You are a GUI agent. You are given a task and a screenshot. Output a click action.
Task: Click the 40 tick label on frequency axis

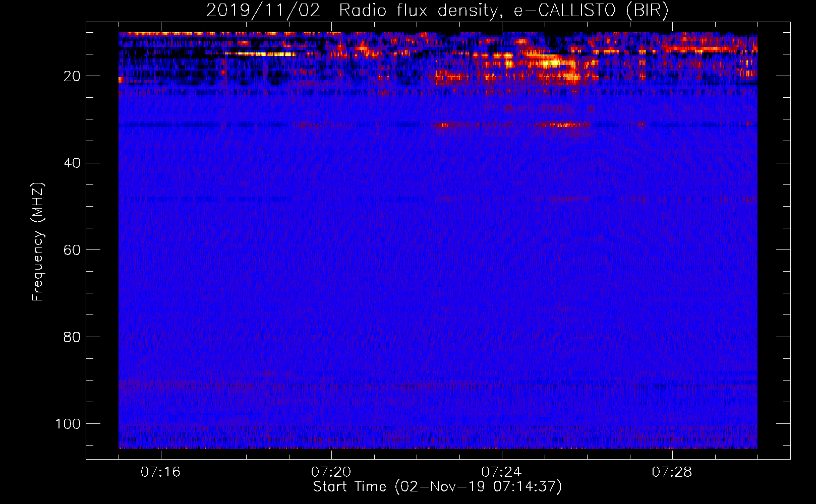point(72,163)
